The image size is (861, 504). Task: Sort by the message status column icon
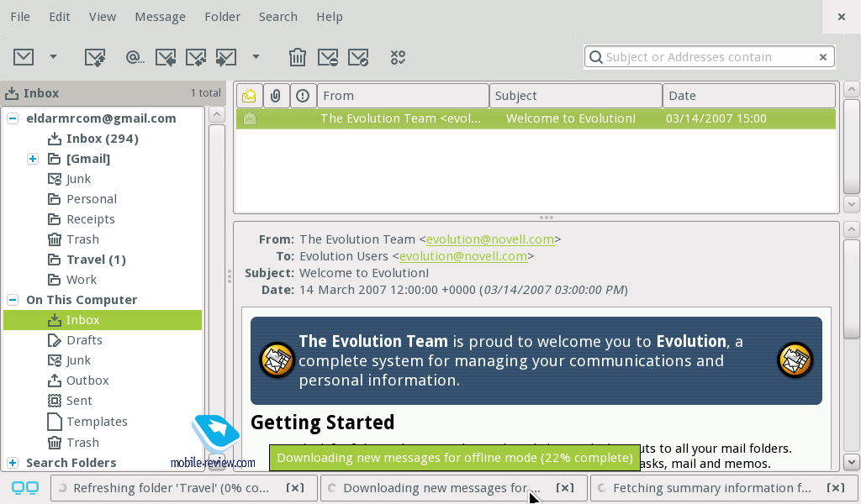[249, 96]
